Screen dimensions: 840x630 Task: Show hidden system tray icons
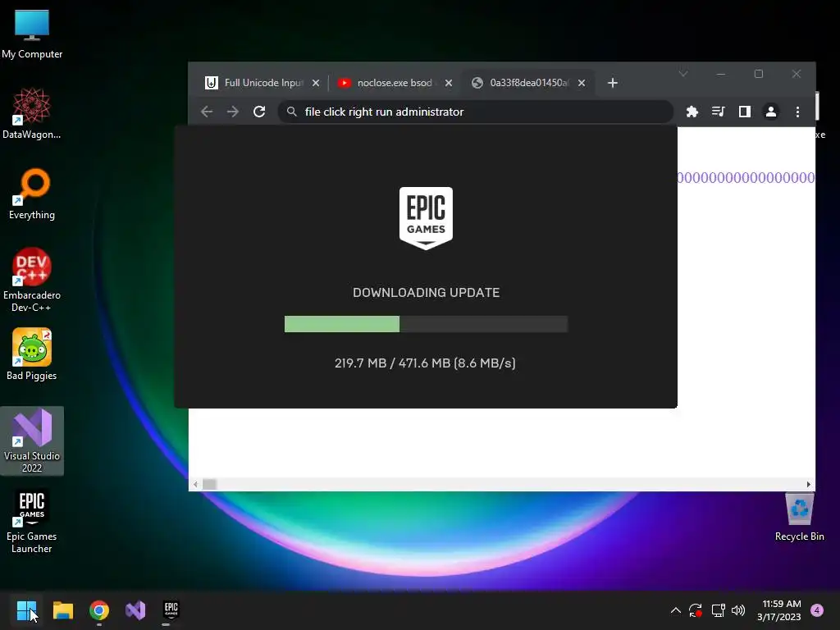[676, 610]
